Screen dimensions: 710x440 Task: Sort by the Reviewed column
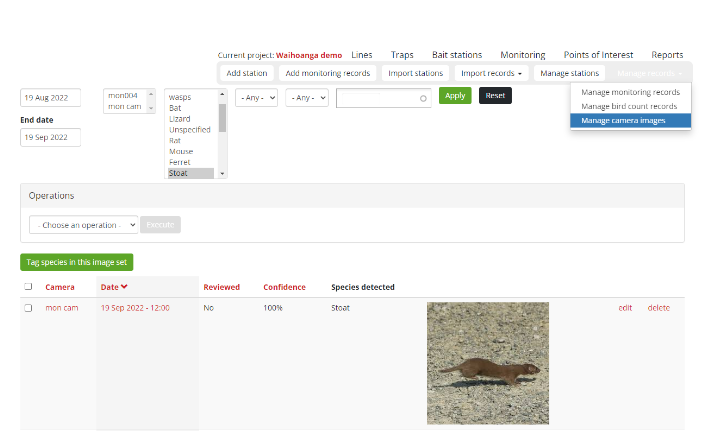pyautogui.click(x=221, y=287)
